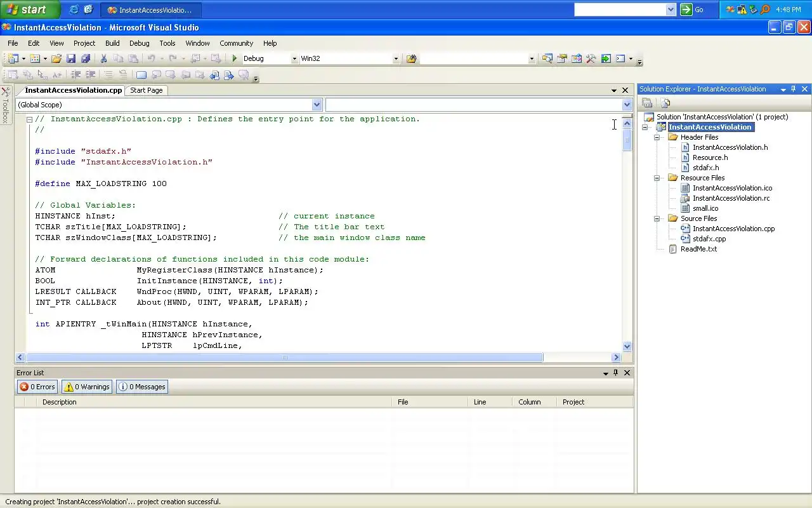Click the Open File folder icon
Screen dimensions: 812x508
(56, 58)
